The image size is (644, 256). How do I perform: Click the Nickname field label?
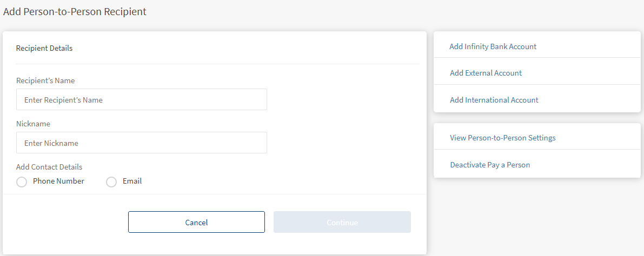(x=33, y=124)
